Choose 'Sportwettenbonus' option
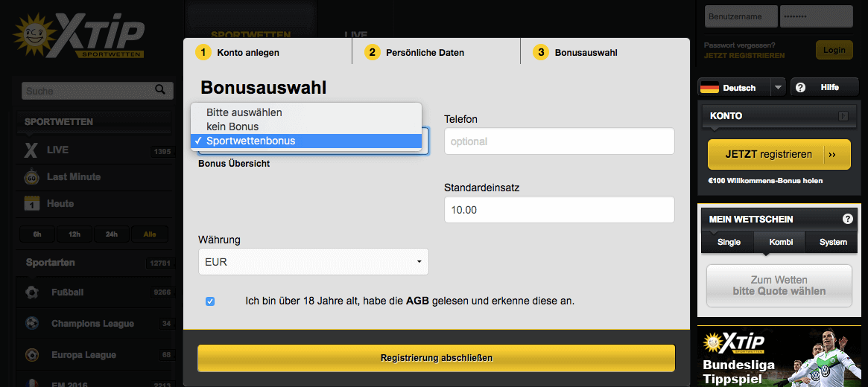The width and height of the screenshot is (868, 387). coord(306,141)
